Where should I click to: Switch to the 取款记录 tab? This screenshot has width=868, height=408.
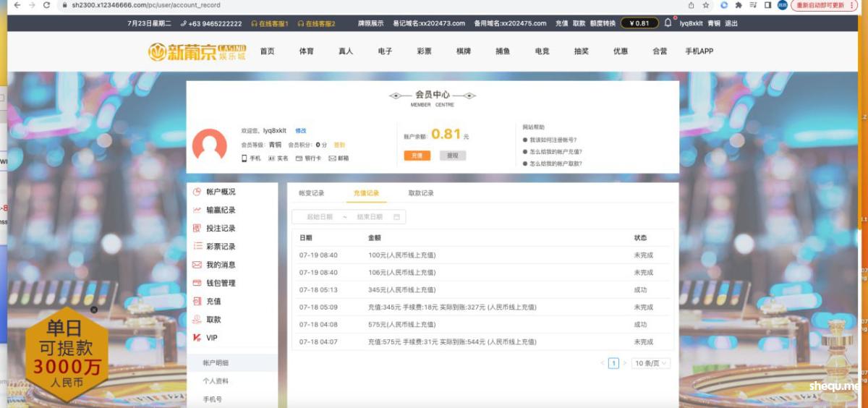tap(421, 193)
